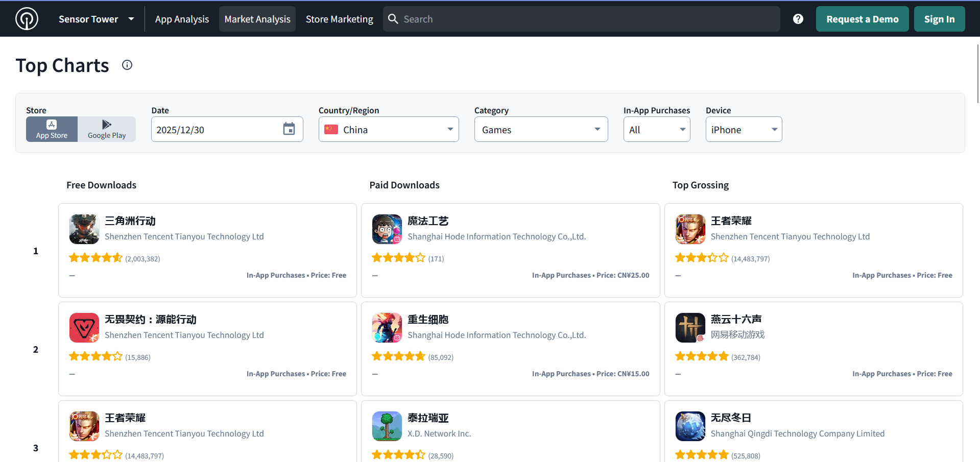The width and height of the screenshot is (980, 462).
Task: Click the price text CN¥25.00
Action: (633, 275)
